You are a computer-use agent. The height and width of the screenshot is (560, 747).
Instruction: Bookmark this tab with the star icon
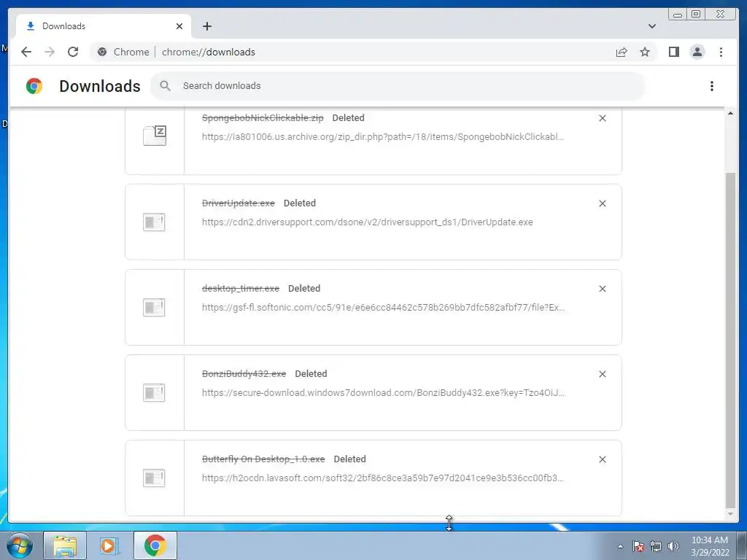pos(645,52)
